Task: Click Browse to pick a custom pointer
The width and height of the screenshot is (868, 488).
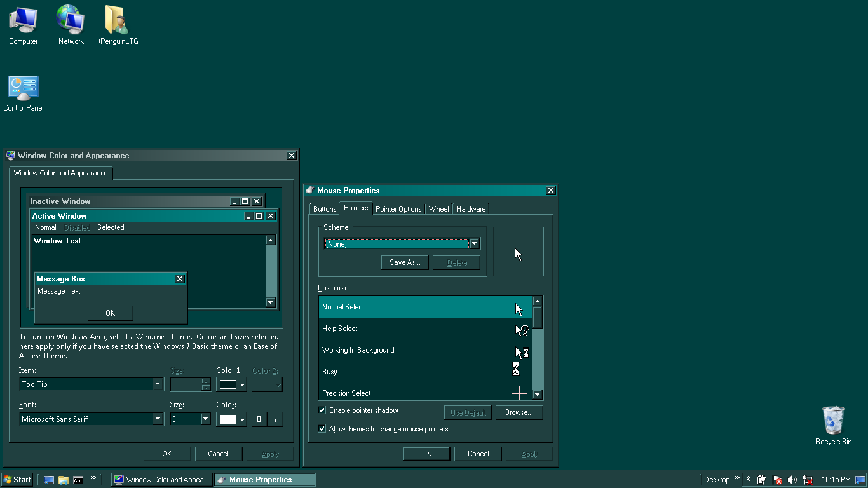Action: pos(519,412)
